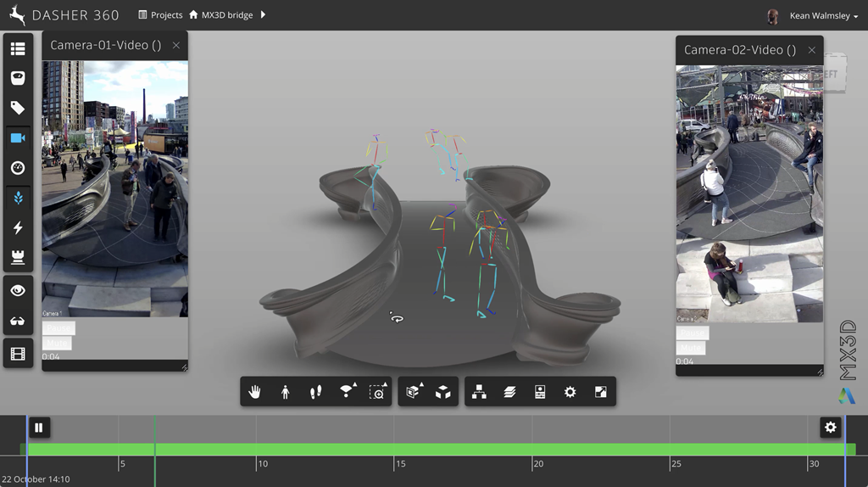Open the Kean Walmsley user dropdown
The image size is (868, 487).
click(824, 15)
